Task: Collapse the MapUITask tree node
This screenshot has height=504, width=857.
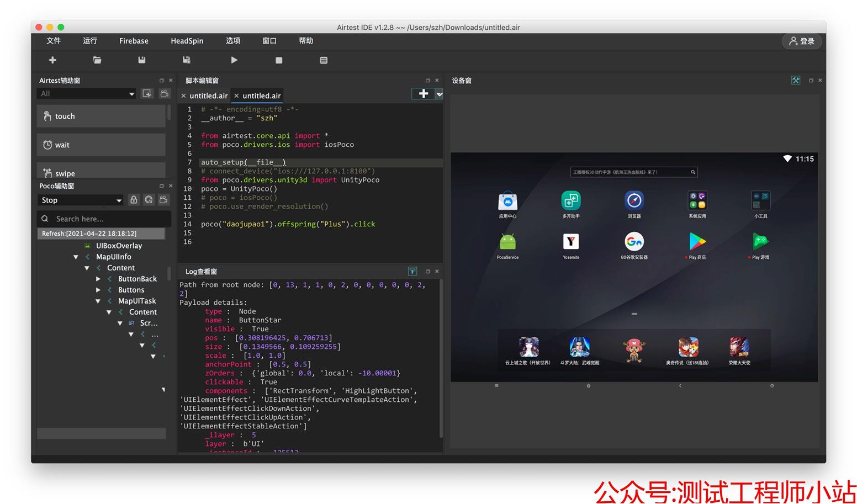Action: 98,301
